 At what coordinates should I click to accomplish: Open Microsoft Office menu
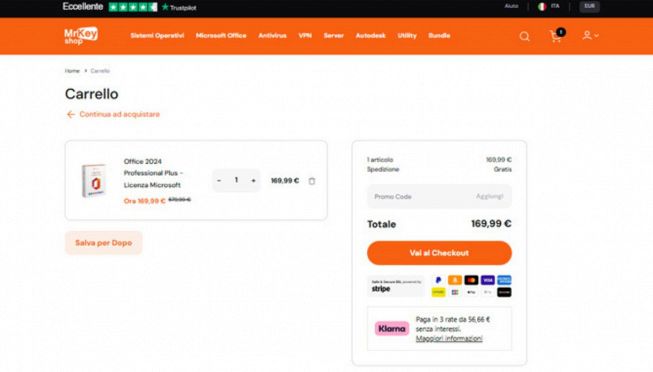[221, 35]
